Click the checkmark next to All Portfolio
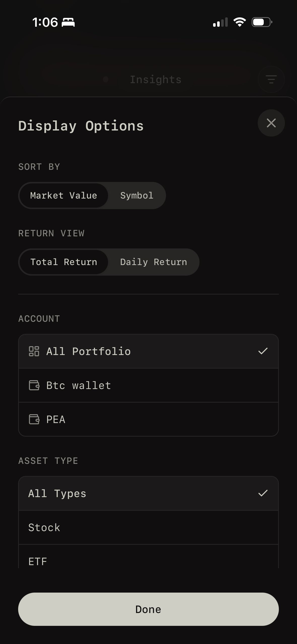Screen dimensions: 297x644 click(263, 351)
